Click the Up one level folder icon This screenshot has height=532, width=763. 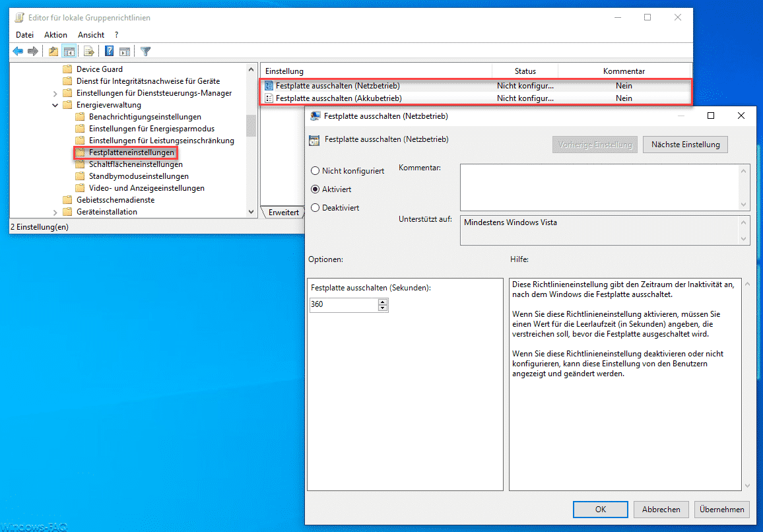pos(53,51)
